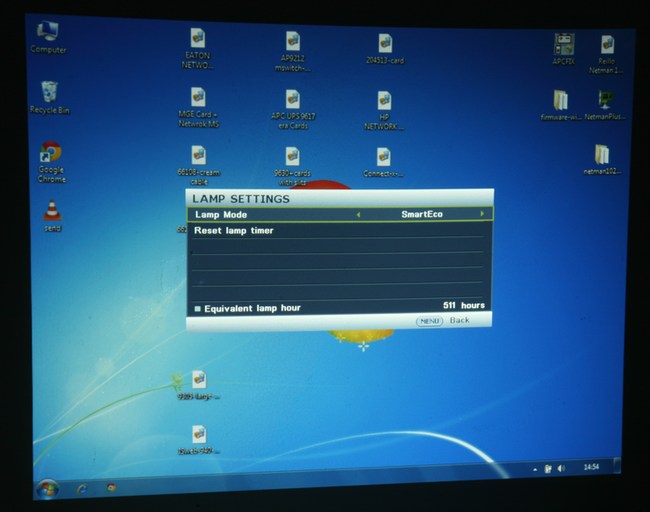Open the 66108-cream cable file
The height and width of the screenshot is (512, 650).
199,165
